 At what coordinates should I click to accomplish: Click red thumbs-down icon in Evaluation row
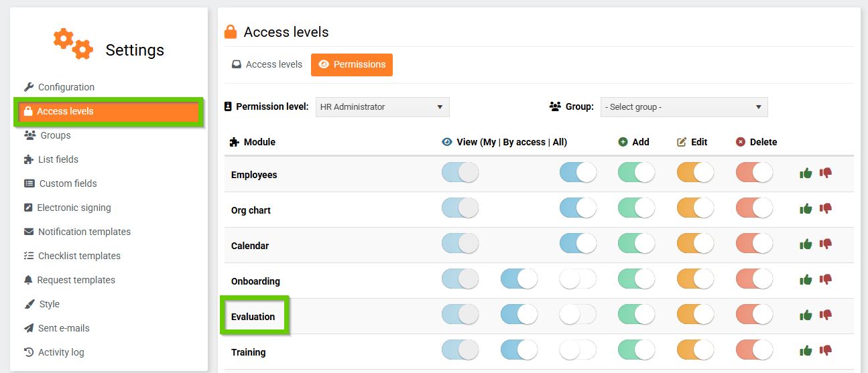(x=826, y=315)
